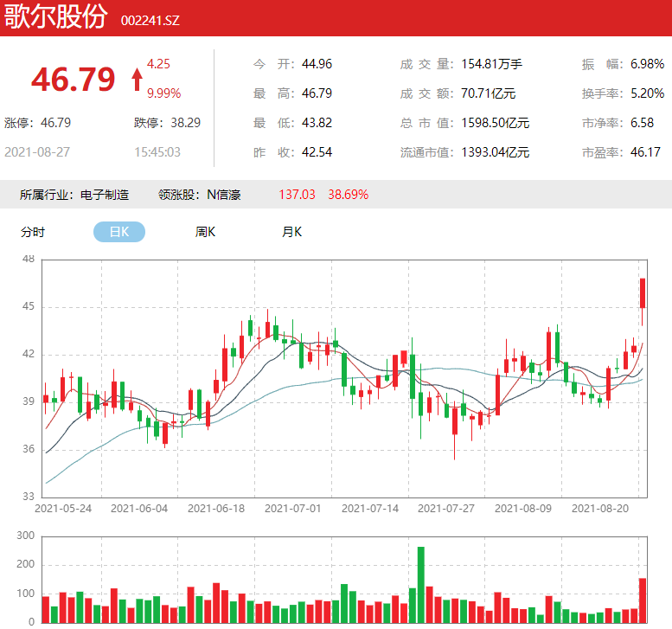Click the x-axis date label 2021-06-04
Screen dimensions: 672x629
[139, 509]
